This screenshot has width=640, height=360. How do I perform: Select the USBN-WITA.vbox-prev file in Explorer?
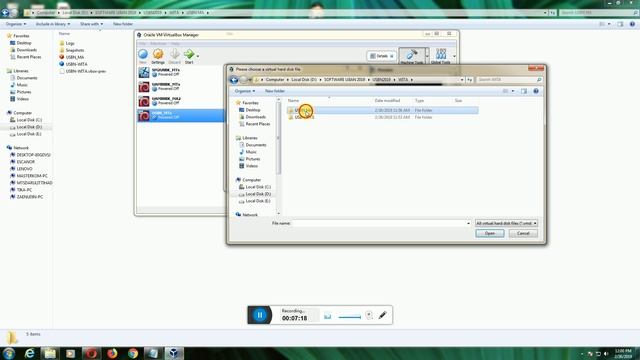(83, 71)
